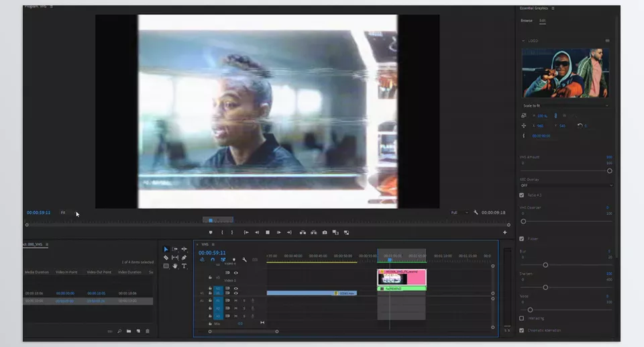The height and width of the screenshot is (347, 644).
Task: Mute the A2 audio track
Action: (x=235, y=308)
